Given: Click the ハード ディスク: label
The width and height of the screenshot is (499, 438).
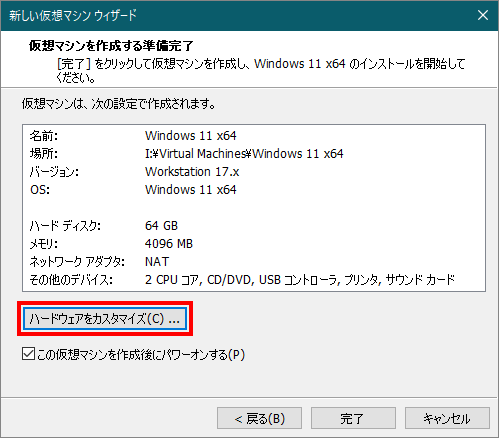Looking at the screenshot, I should [65, 226].
